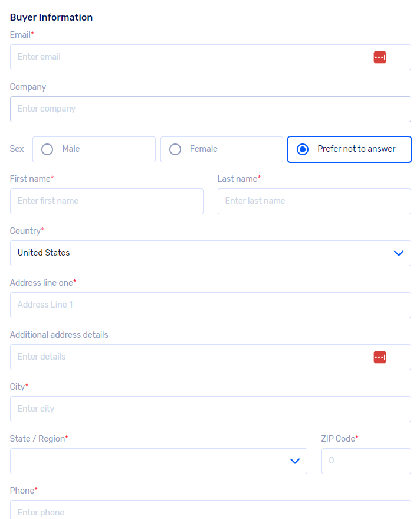This screenshot has height=519, width=420.
Task: Click the Female radio circle
Action: click(x=175, y=149)
